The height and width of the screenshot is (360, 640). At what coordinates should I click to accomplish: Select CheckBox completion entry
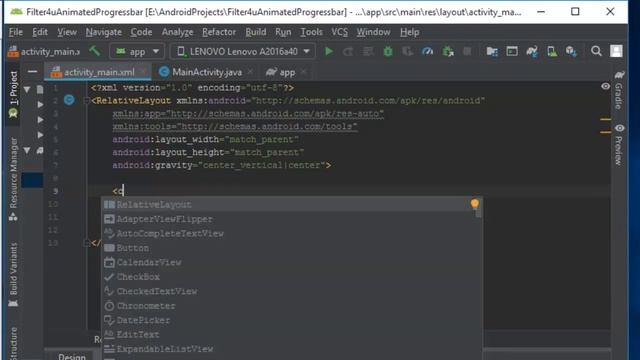click(x=292, y=277)
